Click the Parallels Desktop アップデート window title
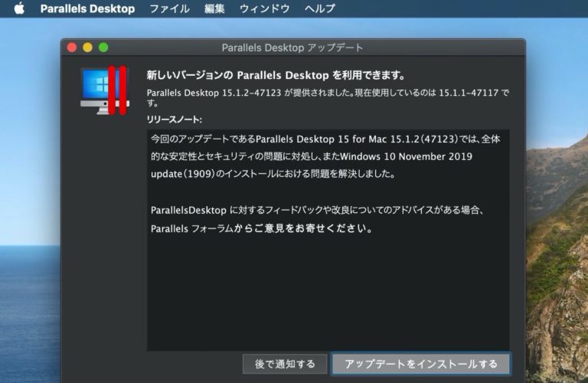Image resolution: width=588 pixels, height=383 pixels. coord(292,47)
